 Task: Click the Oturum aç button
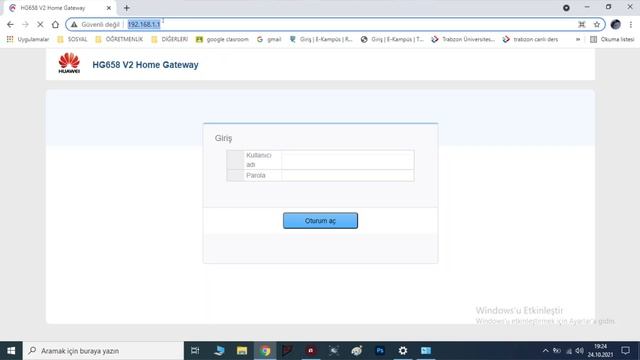[x=320, y=221]
